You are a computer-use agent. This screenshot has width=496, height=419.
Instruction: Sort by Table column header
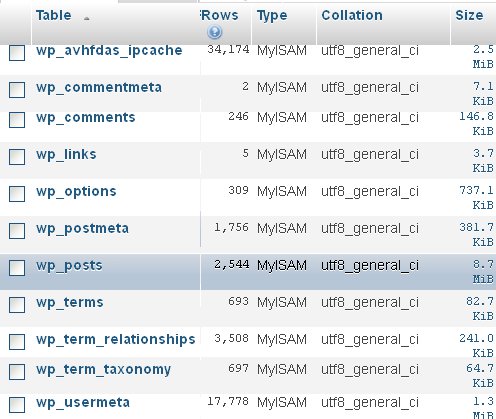(54, 15)
